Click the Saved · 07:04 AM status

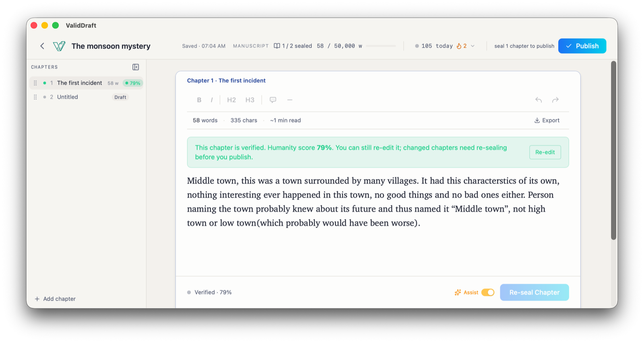tap(204, 46)
